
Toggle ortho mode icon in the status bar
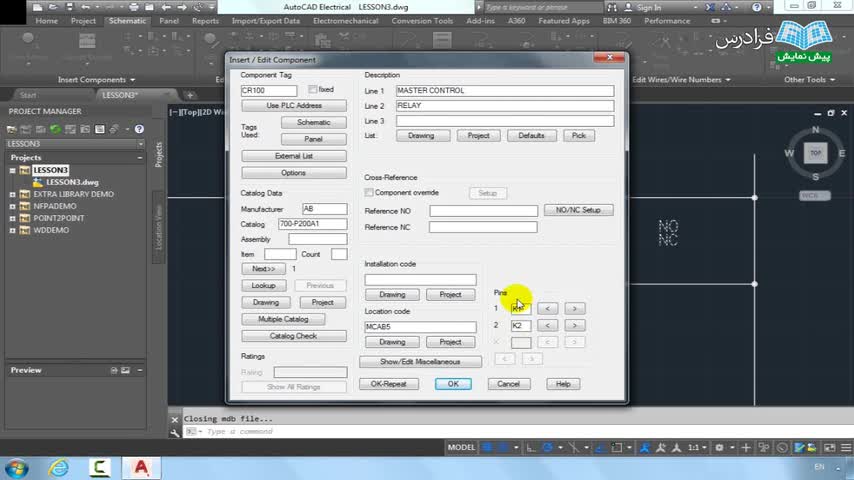[x=531, y=447]
